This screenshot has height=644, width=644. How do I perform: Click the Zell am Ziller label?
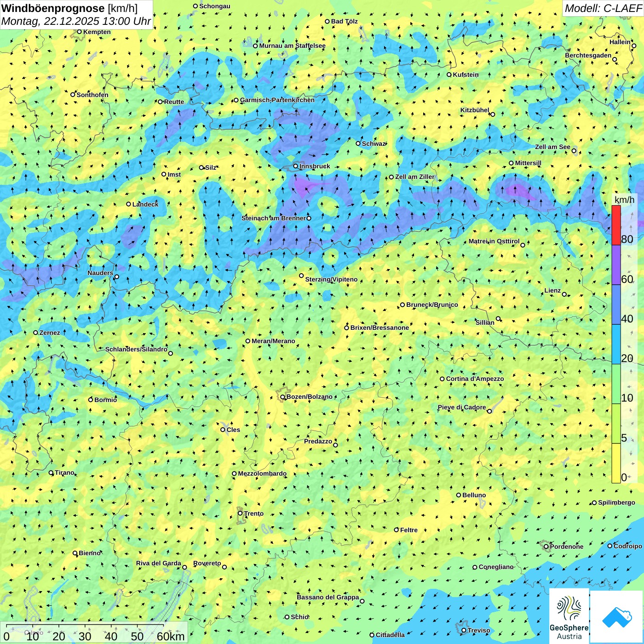(415, 177)
